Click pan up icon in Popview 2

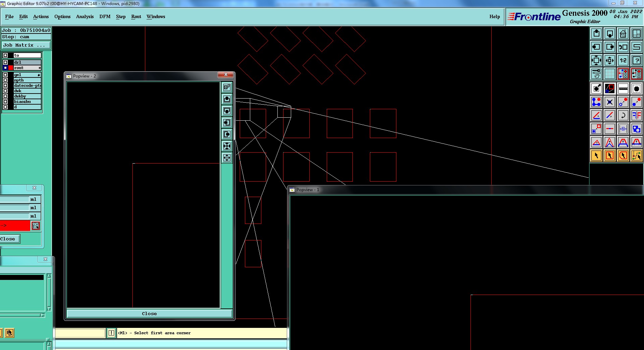[x=227, y=99]
